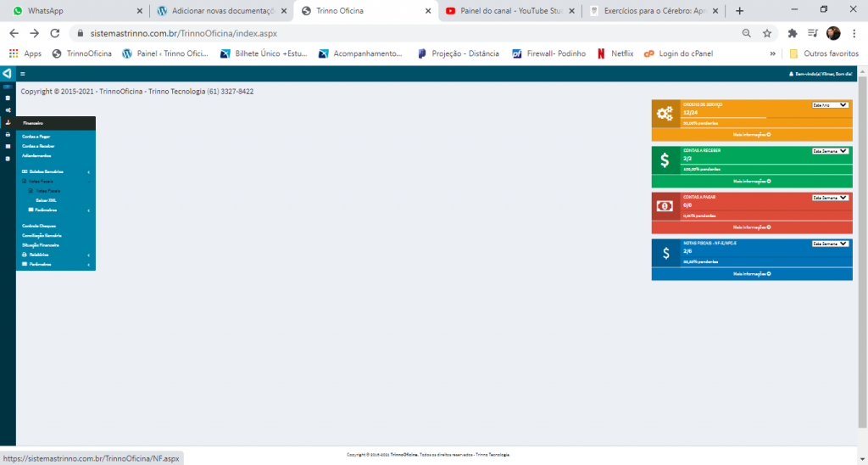Change period dropdown on Contas a Receber card

830,151
